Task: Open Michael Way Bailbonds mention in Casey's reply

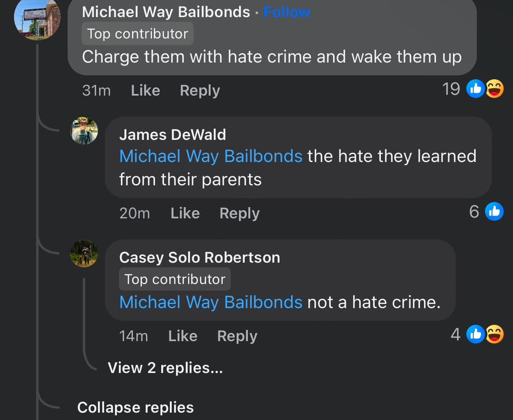Action: click(211, 302)
